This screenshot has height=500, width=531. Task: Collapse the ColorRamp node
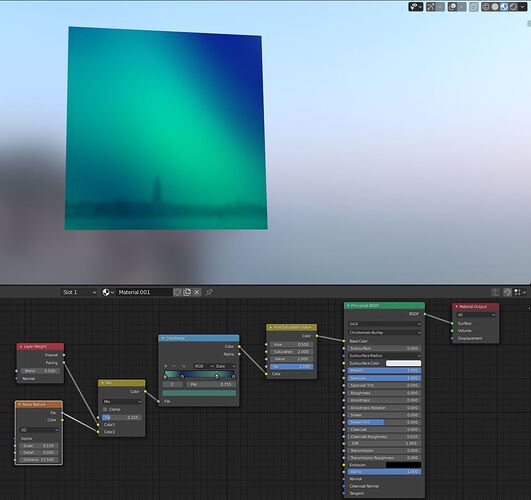click(163, 338)
